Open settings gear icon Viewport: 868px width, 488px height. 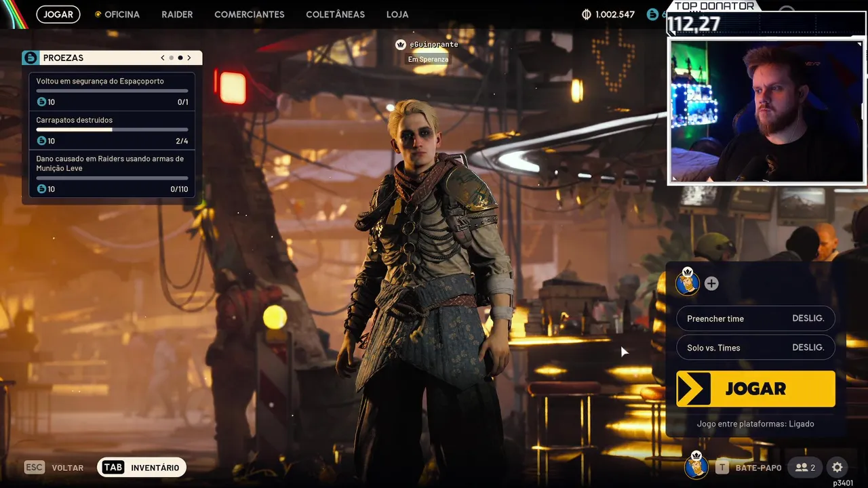[x=837, y=468]
